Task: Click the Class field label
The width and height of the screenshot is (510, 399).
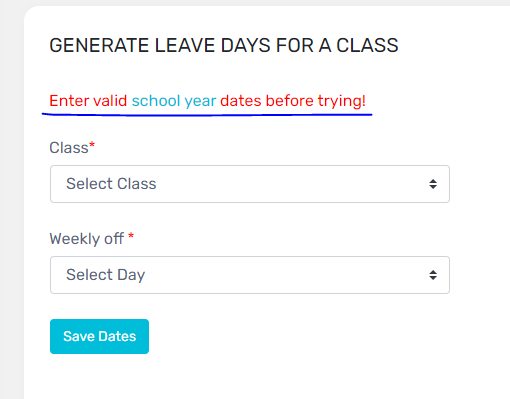Action: click(x=69, y=148)
